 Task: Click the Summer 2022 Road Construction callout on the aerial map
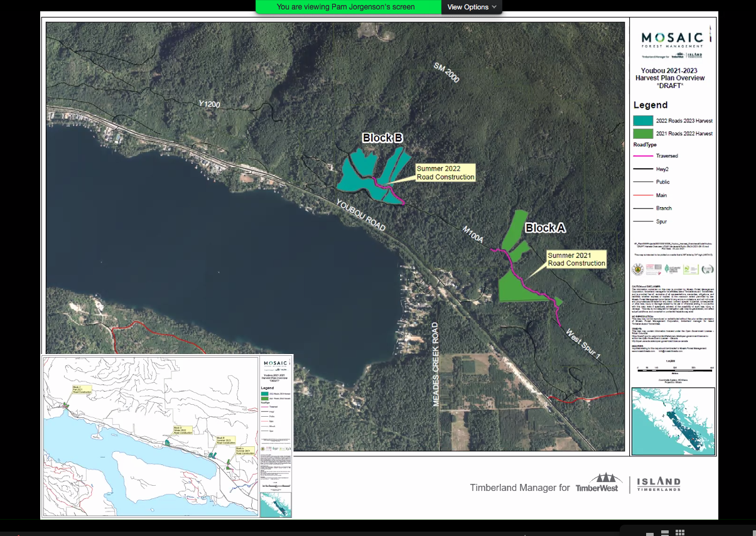tap(446, 173)
